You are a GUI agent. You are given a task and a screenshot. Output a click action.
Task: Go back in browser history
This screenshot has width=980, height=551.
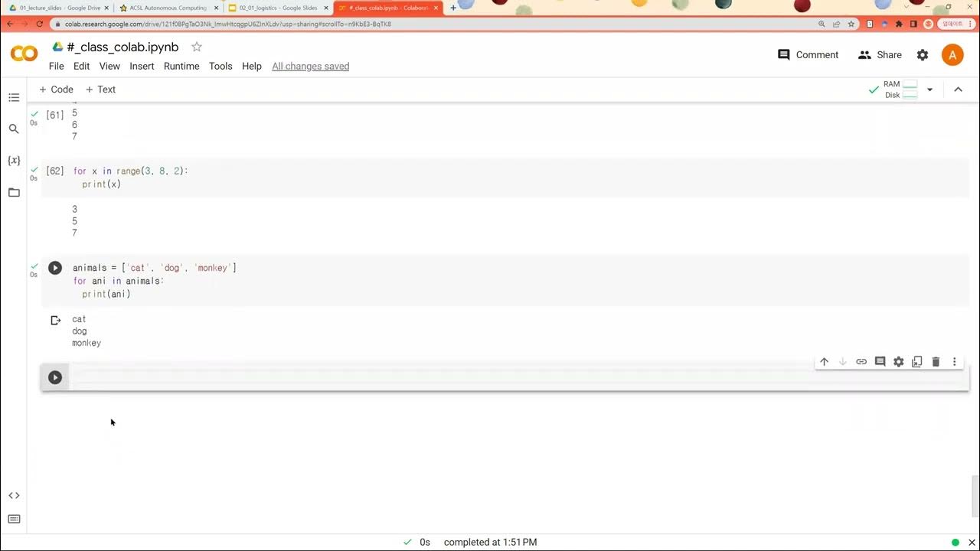8,24
